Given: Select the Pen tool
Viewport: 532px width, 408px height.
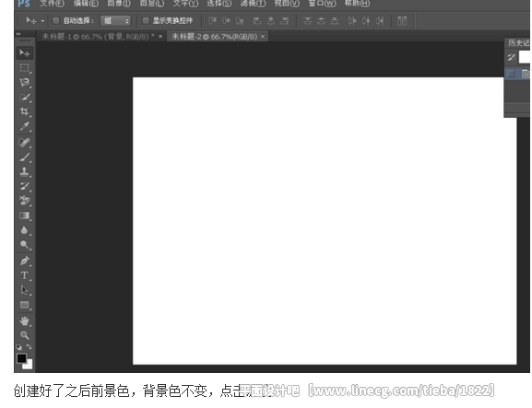Looking at the screenshot, I should tap(24, 261).
